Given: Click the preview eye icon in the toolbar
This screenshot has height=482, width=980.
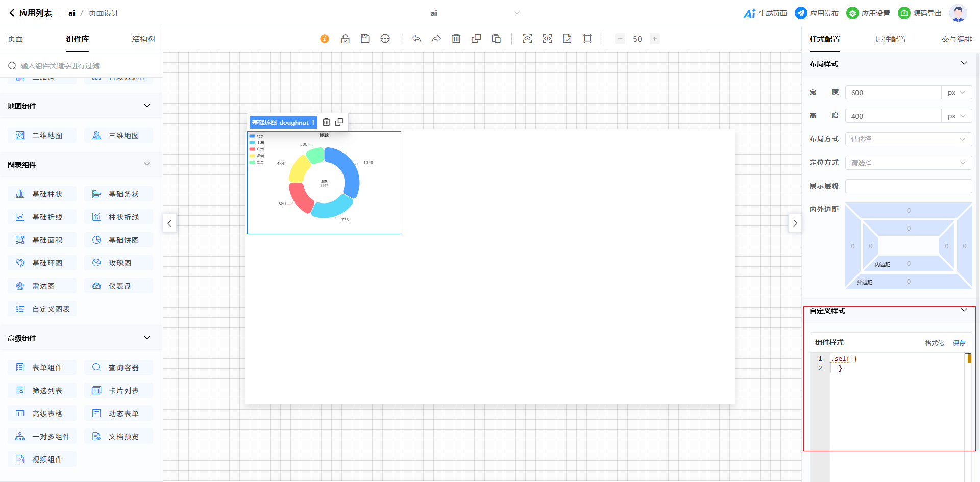Looking at the screenshot, I should tap(527, 39).
